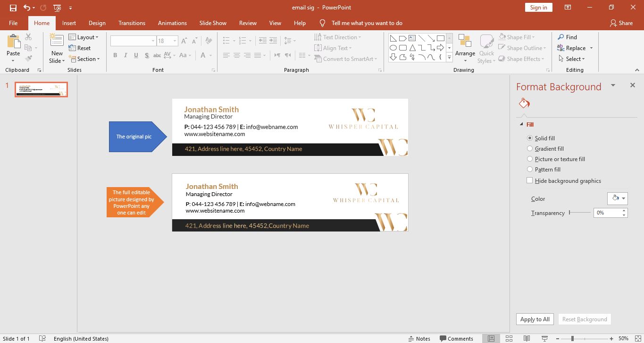
Task: Apply Italic formatting
Action: [x=125, y=55]
